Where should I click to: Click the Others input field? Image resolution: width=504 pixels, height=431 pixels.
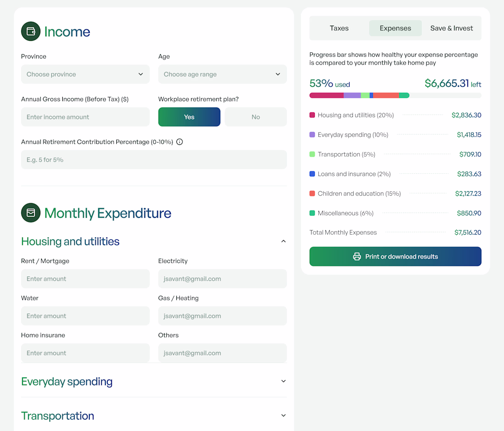pos(222,353)
